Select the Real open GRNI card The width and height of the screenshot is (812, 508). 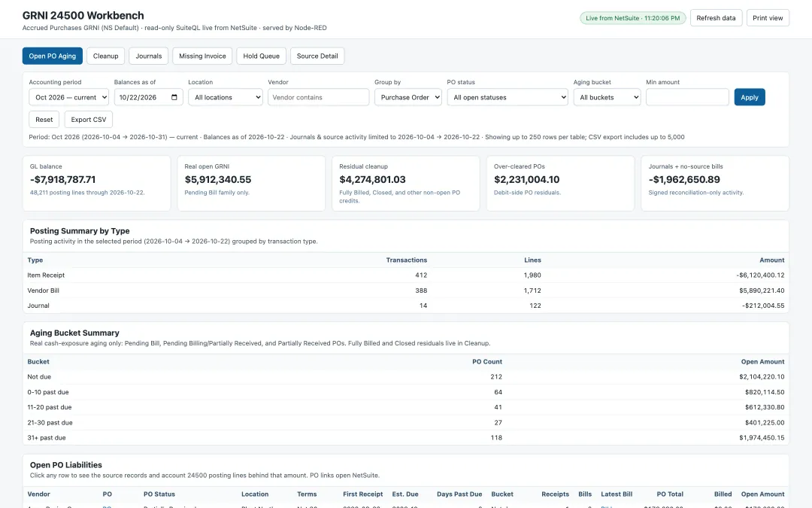(251, 184)
